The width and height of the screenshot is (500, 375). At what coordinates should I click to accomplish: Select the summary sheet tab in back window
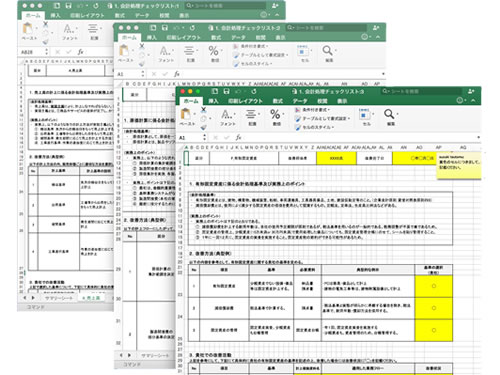pyautogui.click(x=58, y=298)
